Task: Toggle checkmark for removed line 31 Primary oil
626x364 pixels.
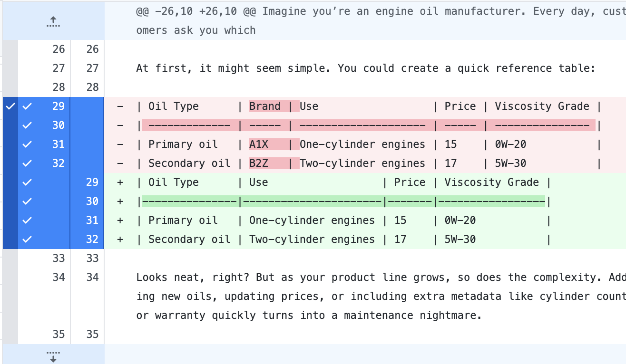Action: (x=27, y=144)
